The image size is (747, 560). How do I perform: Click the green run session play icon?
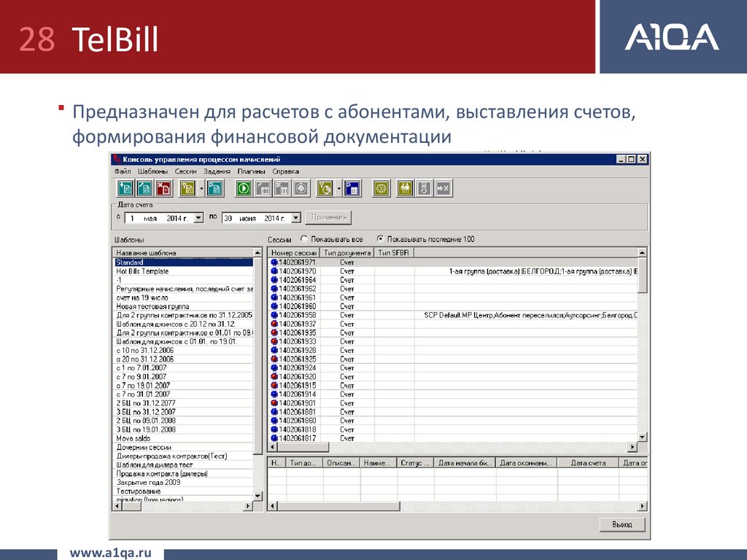pos(244,189)
